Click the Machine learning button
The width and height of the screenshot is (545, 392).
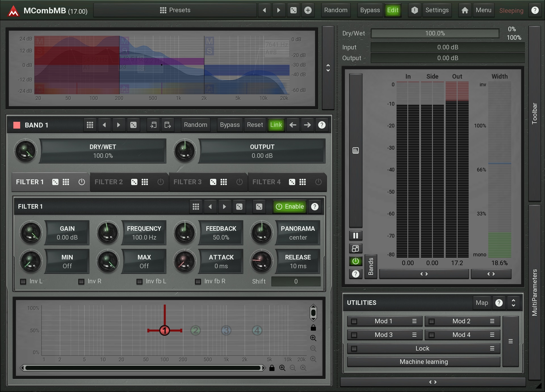pyautogui.click(x=424, y=362)
